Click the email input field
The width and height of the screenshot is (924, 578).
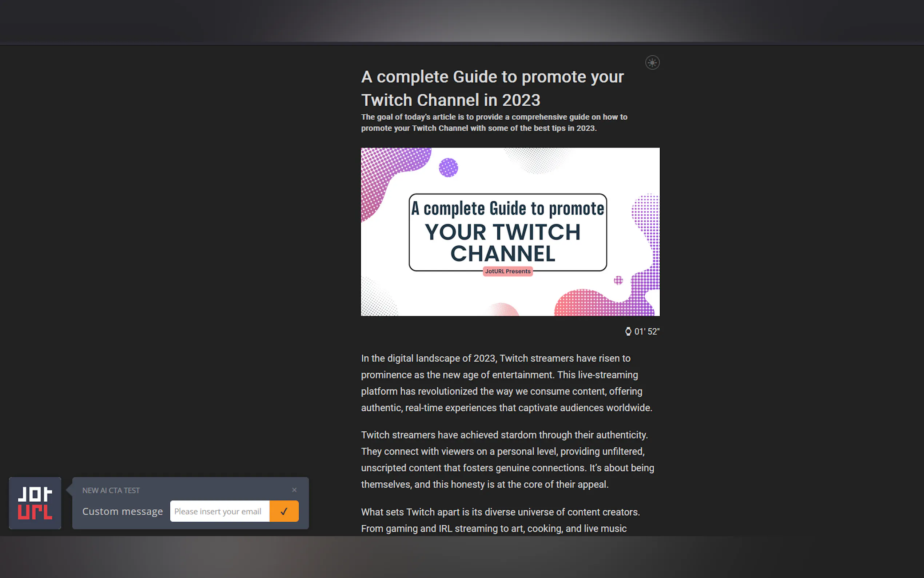pyautogui.click(x=219, y=511)
